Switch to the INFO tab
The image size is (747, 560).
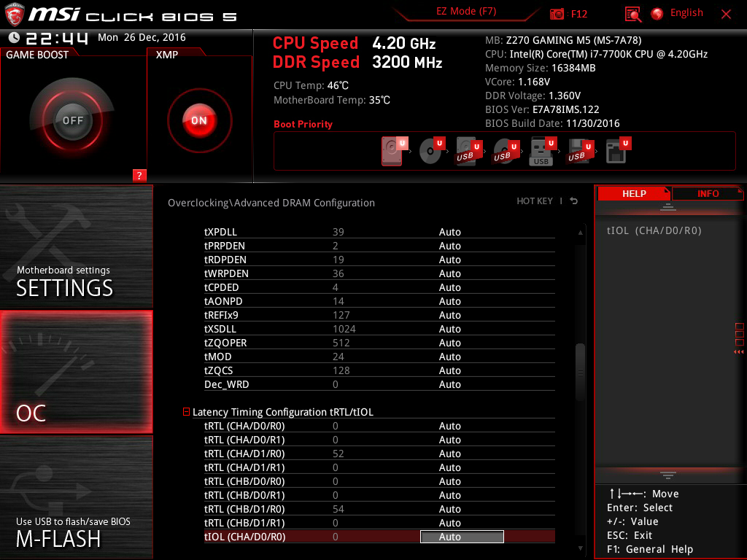click(x=708, y=193)
